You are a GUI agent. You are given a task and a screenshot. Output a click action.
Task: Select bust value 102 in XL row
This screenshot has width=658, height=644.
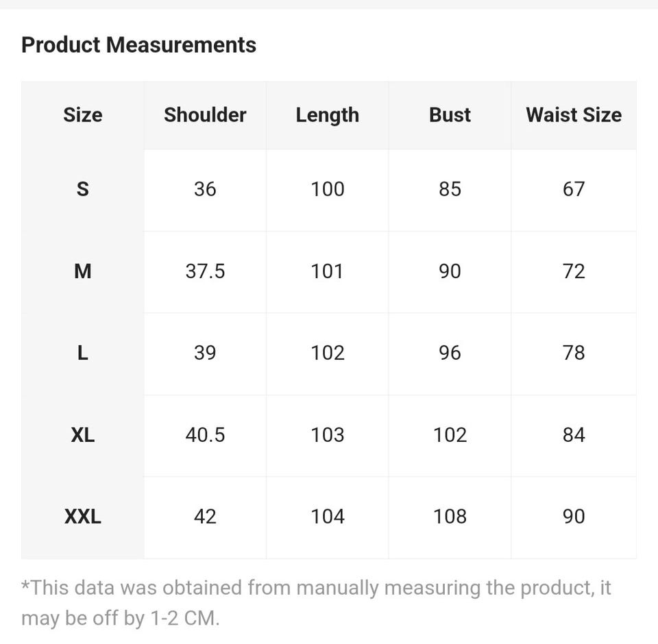click(x=450, y=435)
